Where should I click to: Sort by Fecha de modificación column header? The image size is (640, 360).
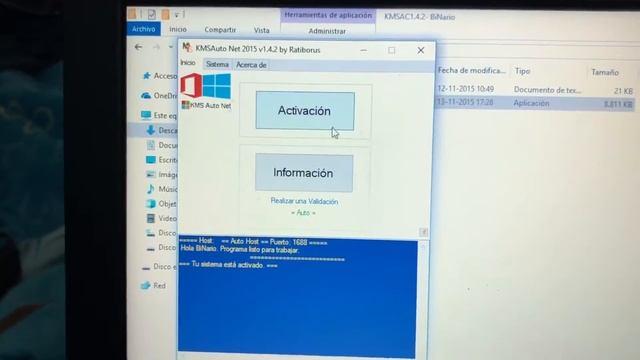pos(471,71)
